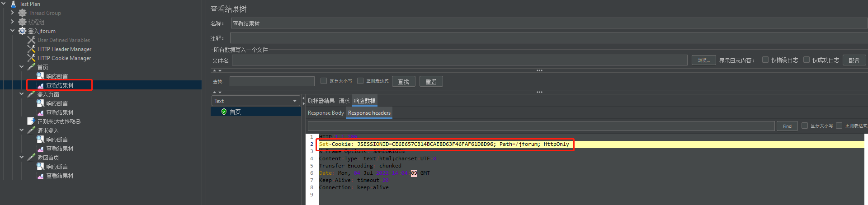Click the Set-Cookie JSESSIONID header line
Image resolution: width=868 pixels, height=205 pixels.
(x=444, y=144)
